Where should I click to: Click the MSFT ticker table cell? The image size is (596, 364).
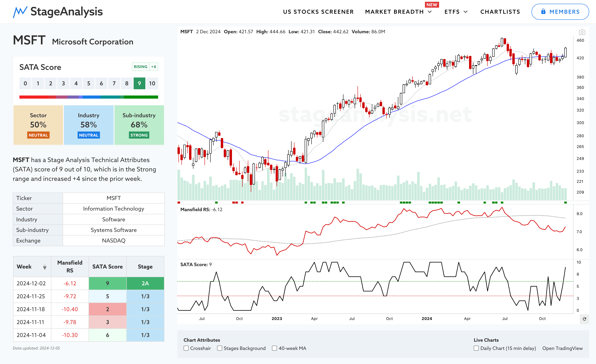pyautogui.click(x=114, y=198)
